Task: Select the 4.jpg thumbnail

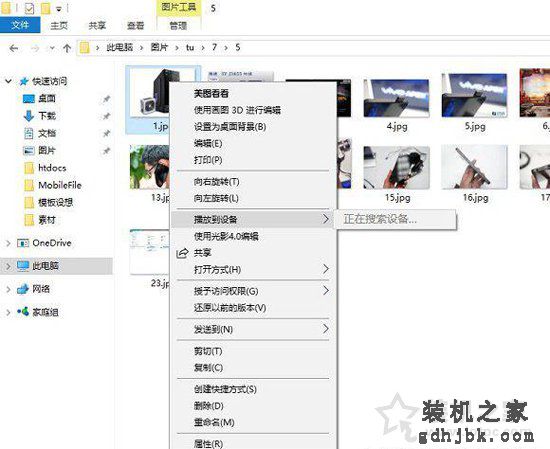Action: coord(396,98)
